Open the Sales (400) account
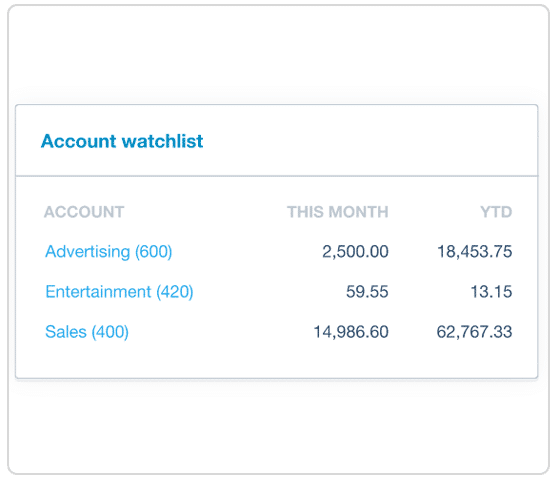The width and height of the screenshot is (559, 480). point(87,332)
